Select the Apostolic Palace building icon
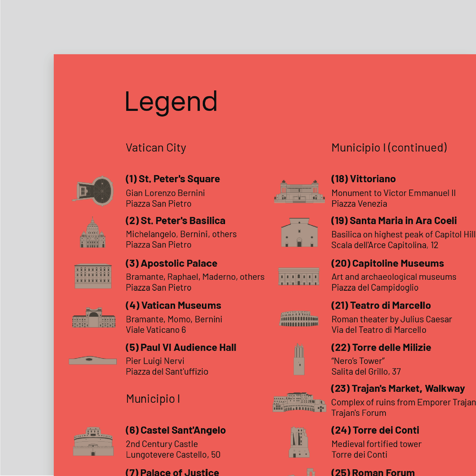This screenshot has height=476, width=476. (93, 276)
